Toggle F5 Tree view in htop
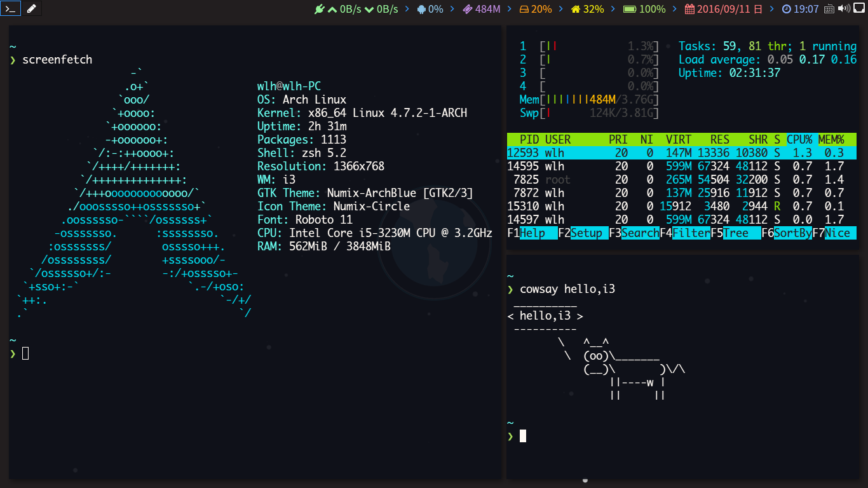868x488 pixels. [x=736, y=233]
